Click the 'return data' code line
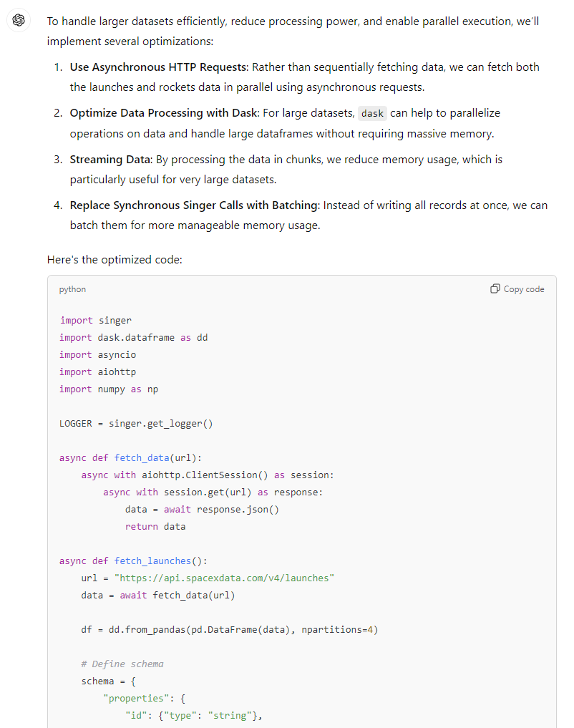Viewport: 574px width, 728px height. pyautogui.click(x=155, y=527)
